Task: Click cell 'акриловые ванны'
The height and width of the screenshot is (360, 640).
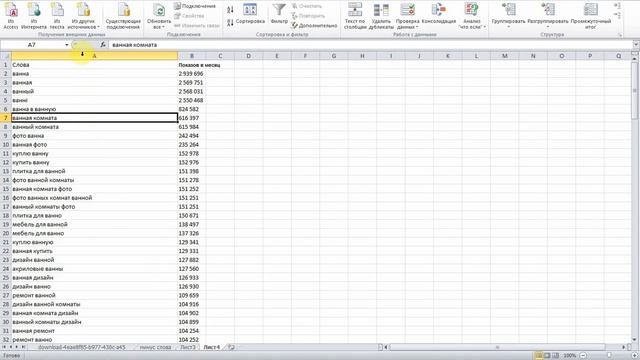Action: coord(95,269)
